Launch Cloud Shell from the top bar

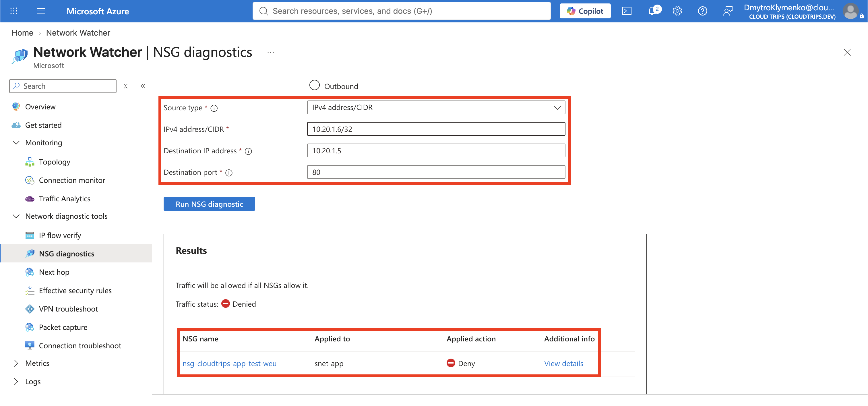coord(626,11)
